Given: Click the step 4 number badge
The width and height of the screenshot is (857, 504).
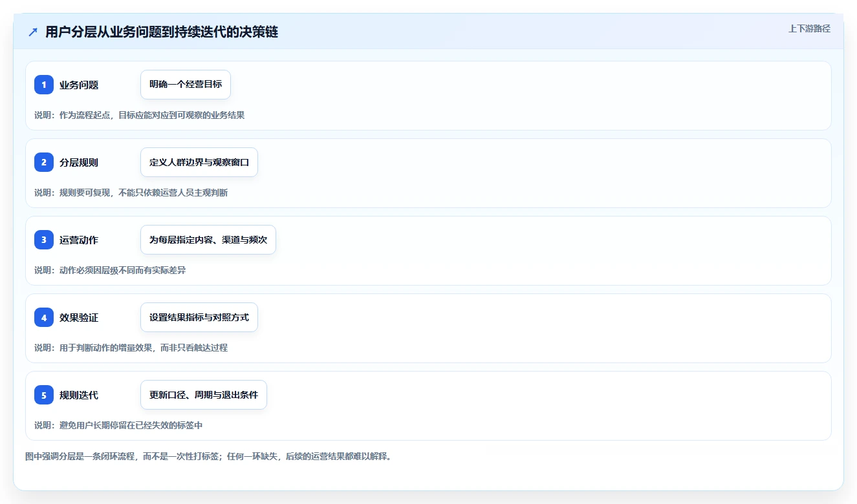Looking at the screenshot, I should point(44,317).
